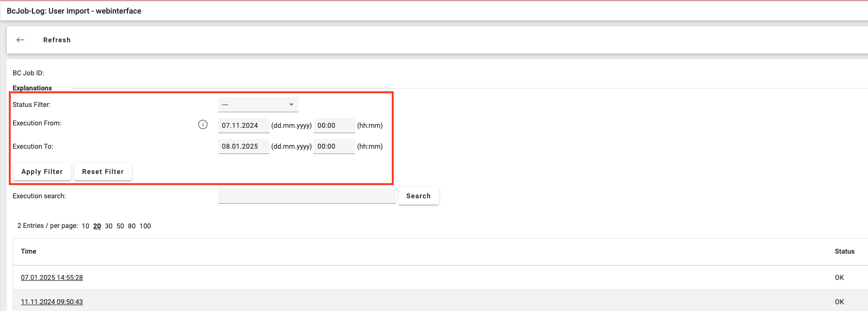Viewport: 868px width, 311px height.
Task: Click the Execution To date field
Action: point(243,146)
